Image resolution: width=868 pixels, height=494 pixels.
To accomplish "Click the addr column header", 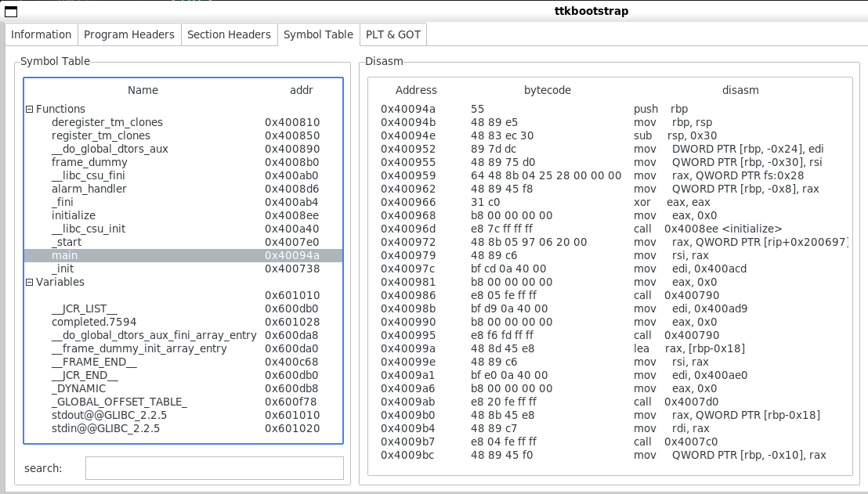I will 301,90.
